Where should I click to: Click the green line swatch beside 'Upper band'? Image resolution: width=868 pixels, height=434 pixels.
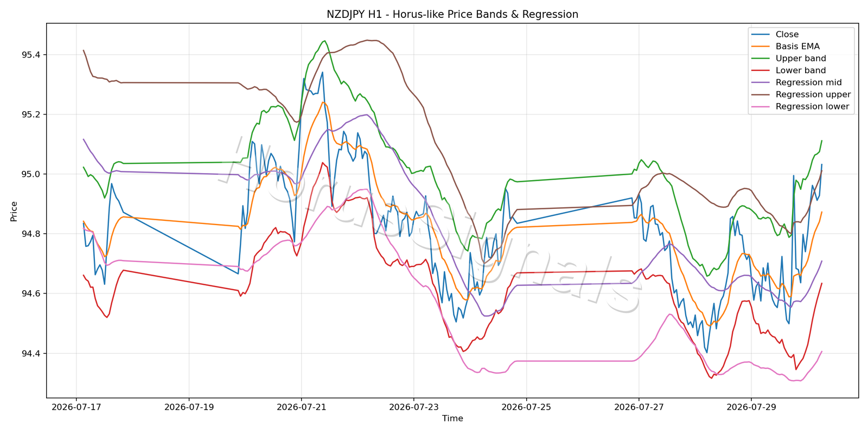(x=761, y=59)
